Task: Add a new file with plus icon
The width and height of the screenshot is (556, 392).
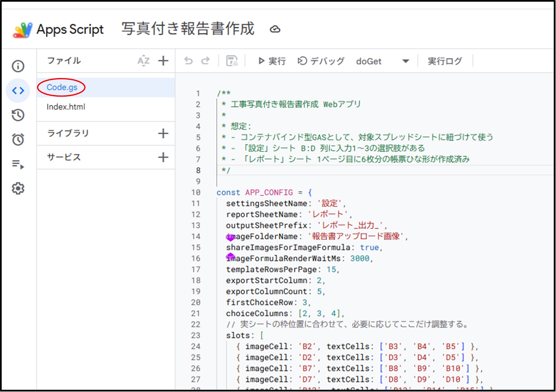Action: tap(163, 61)
